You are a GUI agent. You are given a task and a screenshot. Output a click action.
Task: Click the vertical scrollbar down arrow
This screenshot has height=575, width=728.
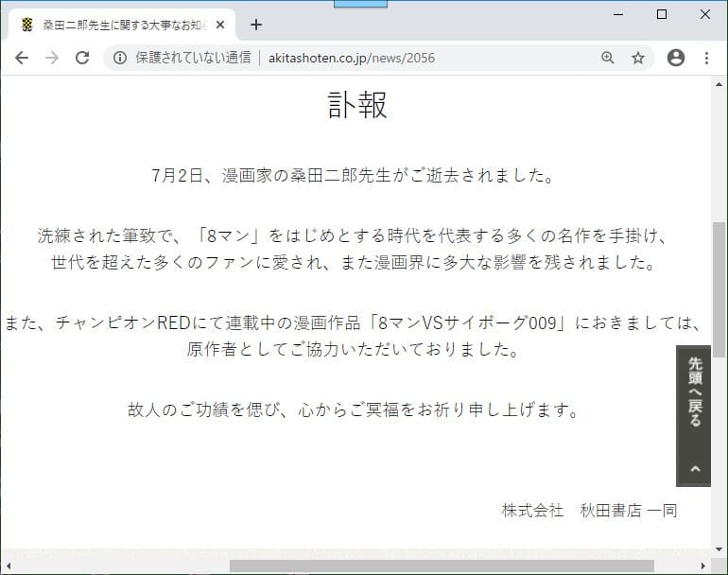click(x=719, y=549)
